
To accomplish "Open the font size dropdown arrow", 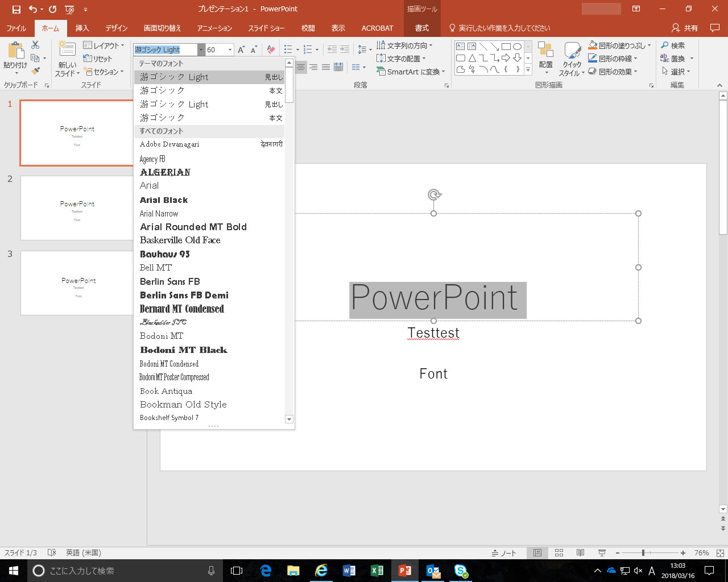I will click(230, 50).
